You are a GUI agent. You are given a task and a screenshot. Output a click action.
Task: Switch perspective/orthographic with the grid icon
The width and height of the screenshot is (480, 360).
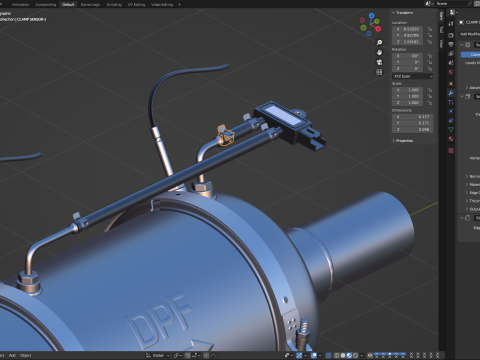tap(379, 72)
